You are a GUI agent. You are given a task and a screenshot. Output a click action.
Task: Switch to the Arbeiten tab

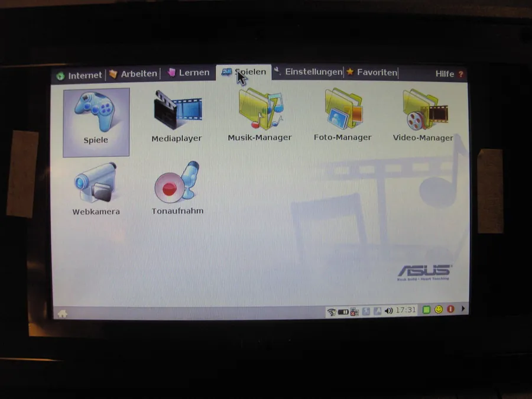click(x=134, y=74)
